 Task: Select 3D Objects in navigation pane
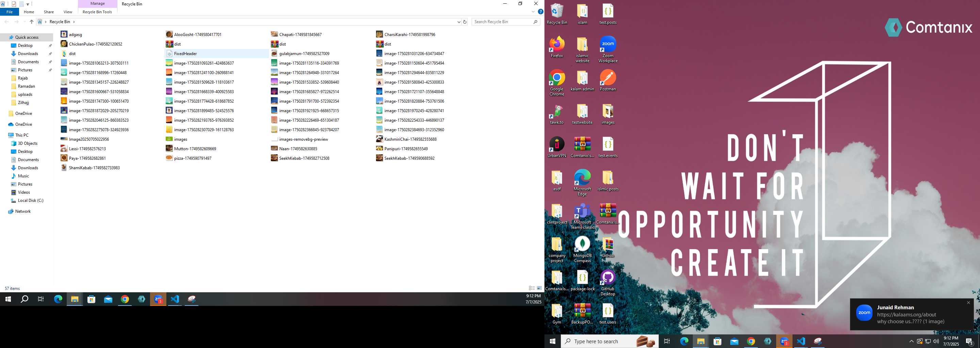coord(27,143)
